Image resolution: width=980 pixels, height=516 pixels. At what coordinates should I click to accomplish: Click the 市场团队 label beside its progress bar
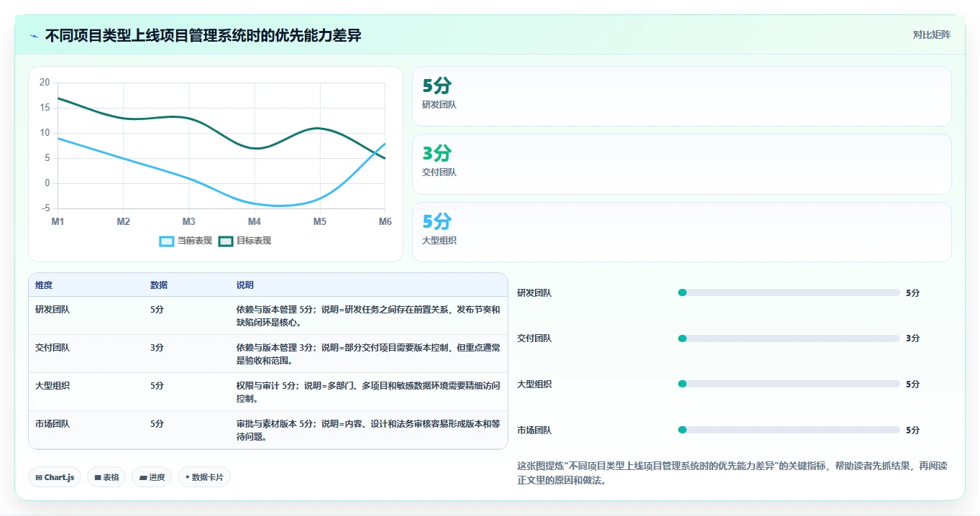pos(535,430)
